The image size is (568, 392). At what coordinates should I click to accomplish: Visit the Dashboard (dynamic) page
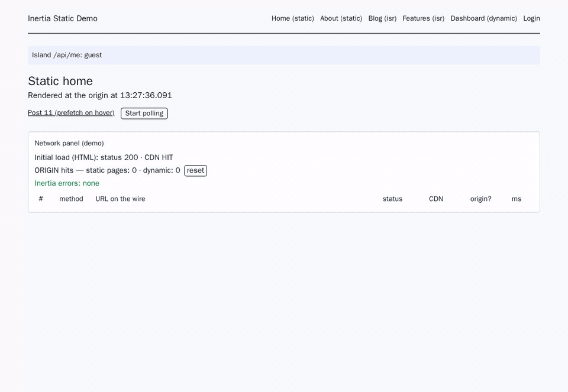[484, 18]
